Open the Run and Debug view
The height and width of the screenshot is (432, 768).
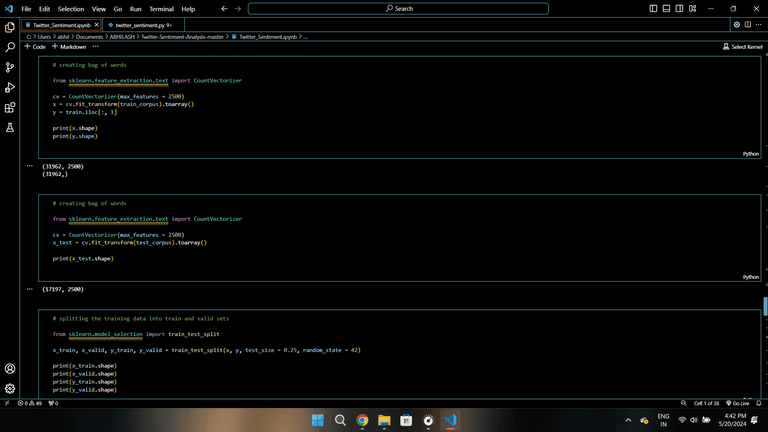10,88
